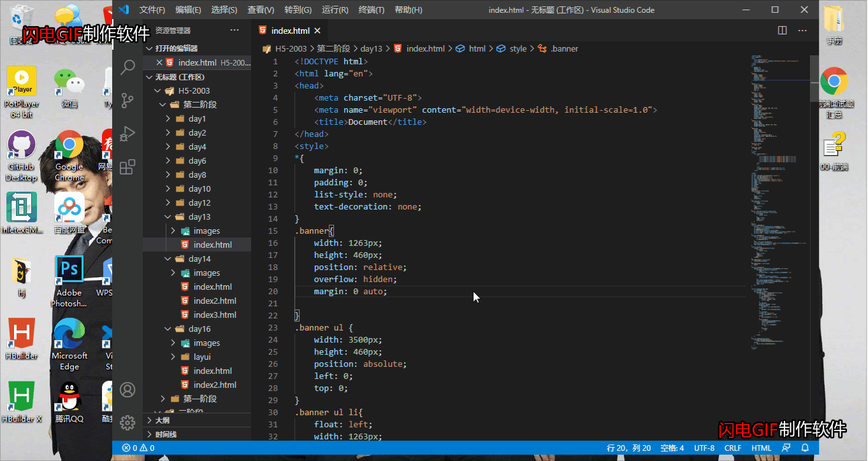
Task: Open the Search view in activity bar
Action: click(x=127, y=67)
